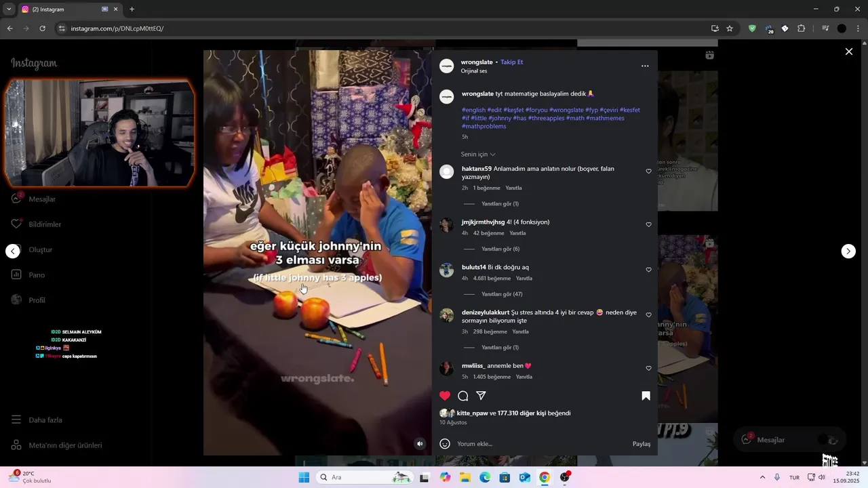Screen dimensions: 868x488
Task: Open Windows Start button
Action: [304, 477]
